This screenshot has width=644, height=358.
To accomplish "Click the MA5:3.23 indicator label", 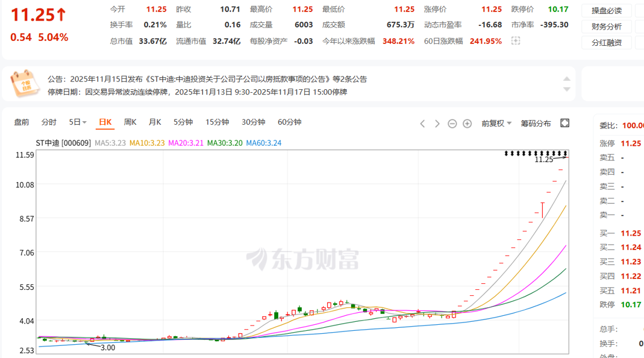I will pos(110,143).
